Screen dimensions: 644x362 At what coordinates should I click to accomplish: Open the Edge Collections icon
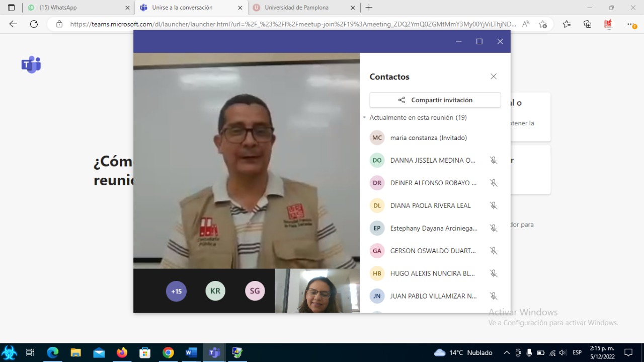pos(587,24)
